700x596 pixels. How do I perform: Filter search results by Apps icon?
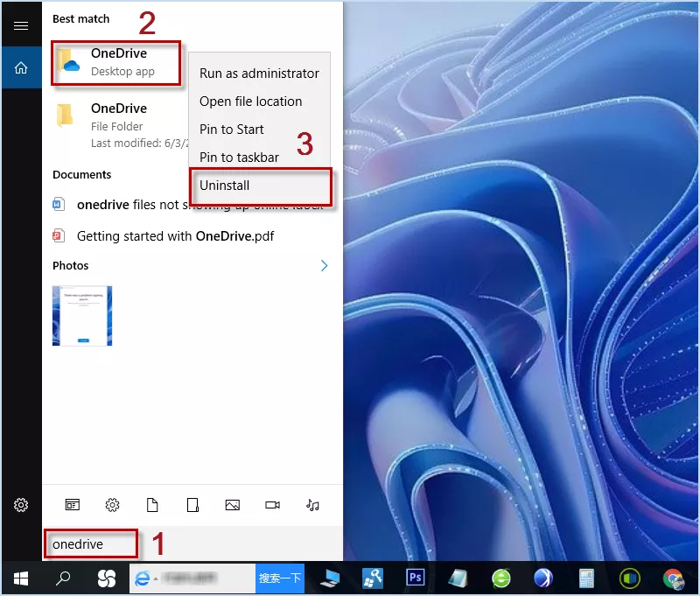(73, 505)
